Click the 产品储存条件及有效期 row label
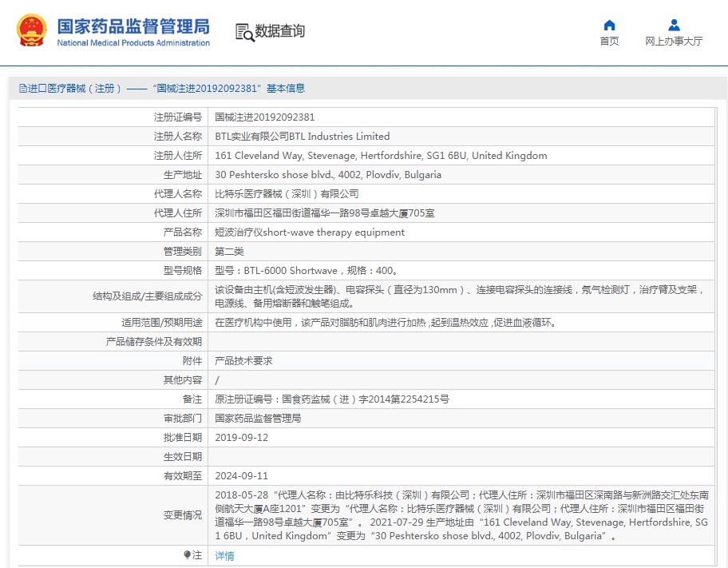 pyautogui.click(x=154, y=342)
